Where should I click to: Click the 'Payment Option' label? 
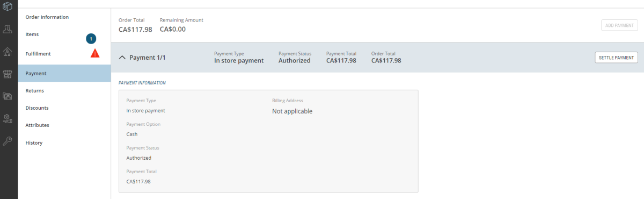coord(143,124)
